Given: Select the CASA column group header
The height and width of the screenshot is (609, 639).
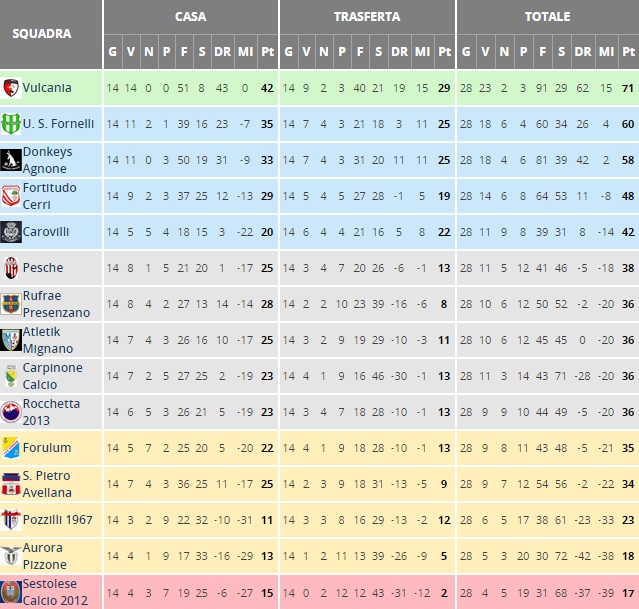Looking at the screenshot, I should pyautogui.click(x=191, y=17).
